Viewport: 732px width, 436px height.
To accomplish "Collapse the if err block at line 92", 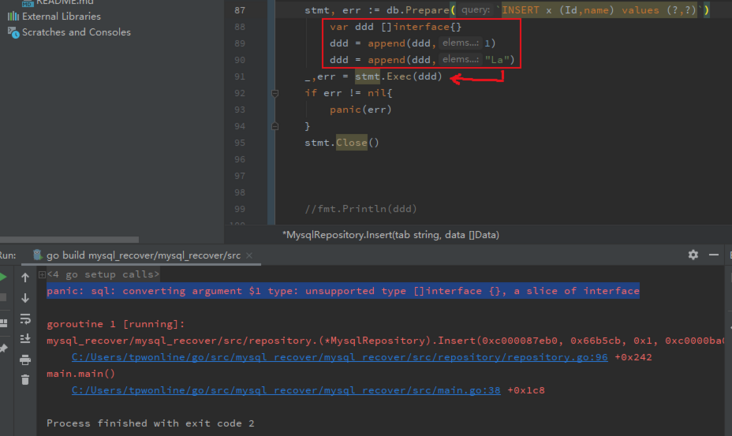I will click(275, 93).
